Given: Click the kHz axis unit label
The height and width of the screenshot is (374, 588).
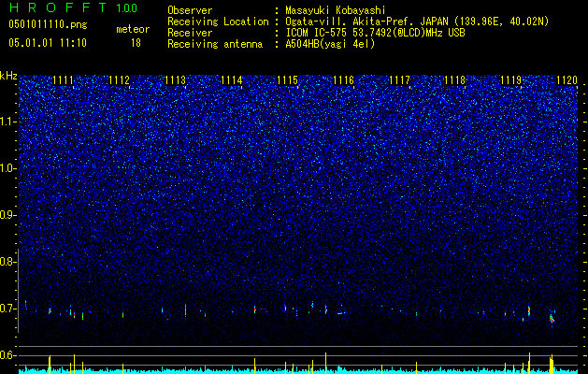Looking at the screenshot, I should tap(8, 76).
